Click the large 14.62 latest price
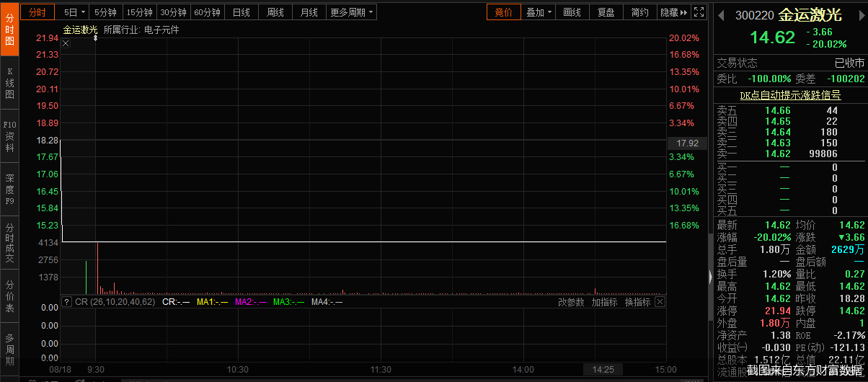This screenshot has height=382, width=868. coord(772,37)
